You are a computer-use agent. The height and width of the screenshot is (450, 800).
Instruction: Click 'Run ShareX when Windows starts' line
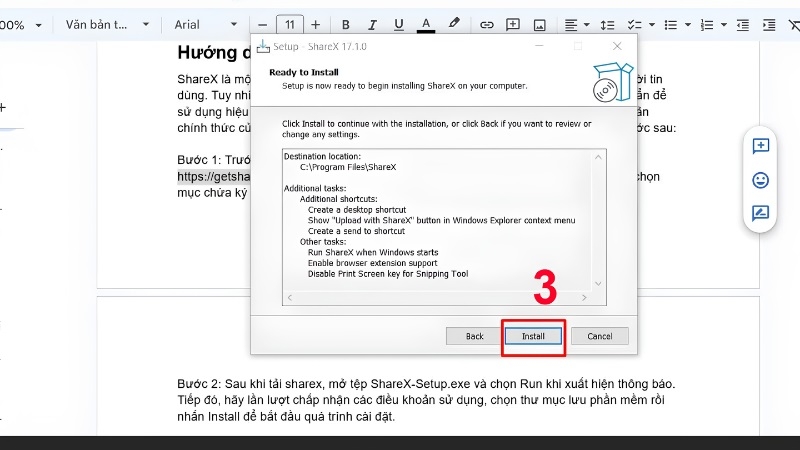pos(373,252)
